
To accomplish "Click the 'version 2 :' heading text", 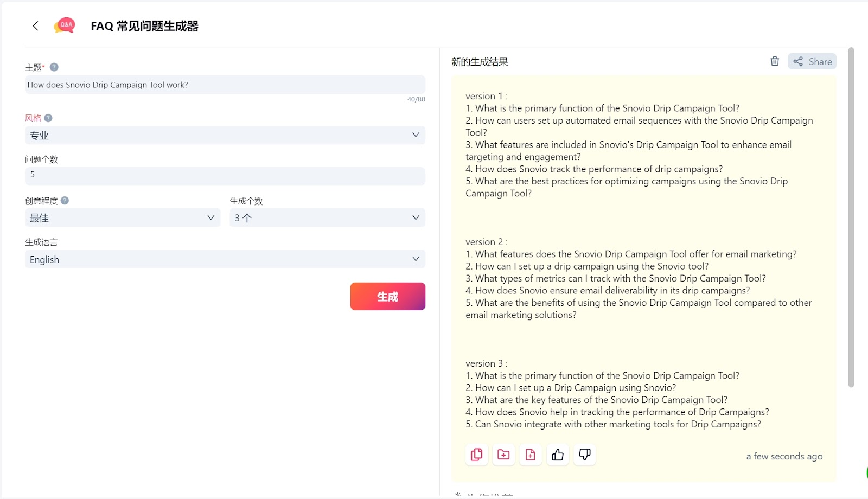I will tap(487, 242).
